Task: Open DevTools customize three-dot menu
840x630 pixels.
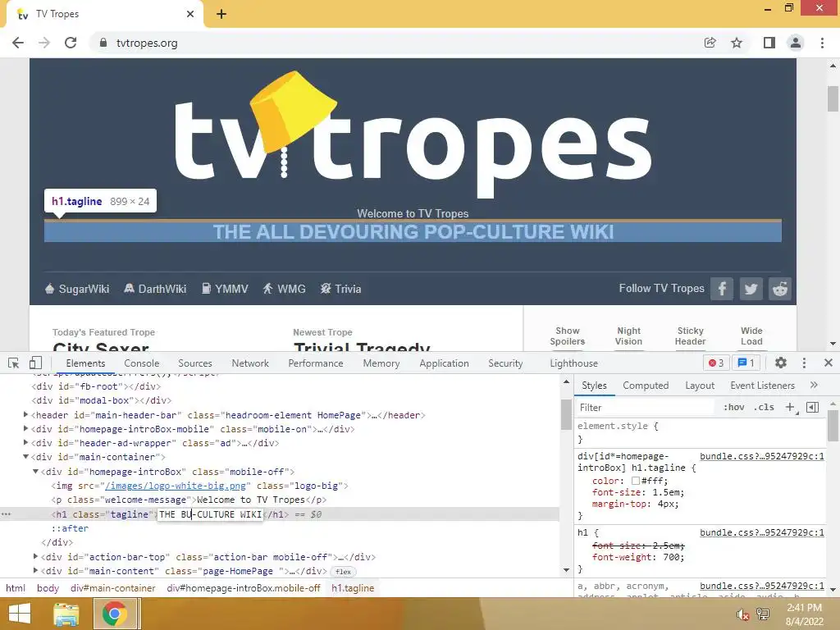Action: click(804, 363)
